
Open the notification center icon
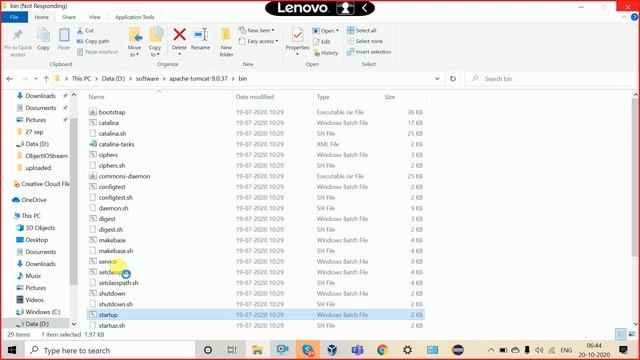[623, 350]
